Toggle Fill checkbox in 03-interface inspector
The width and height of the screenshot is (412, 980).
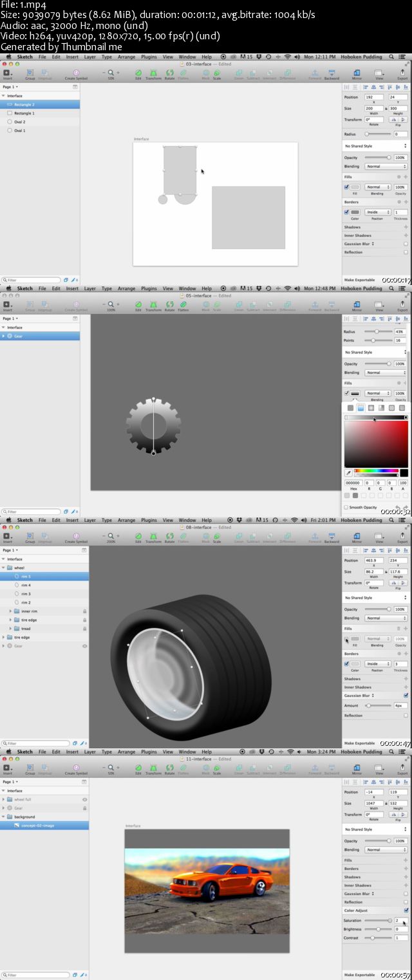click(x=346, y=187)
